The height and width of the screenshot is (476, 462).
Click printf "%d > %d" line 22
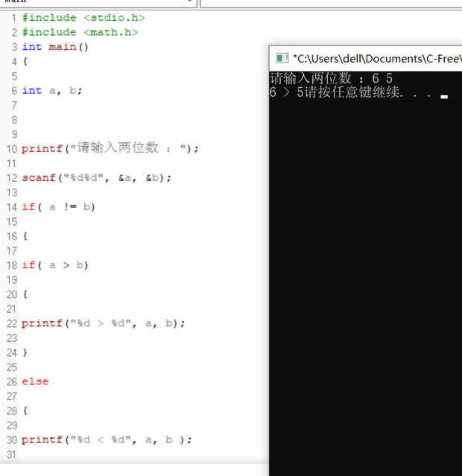pos(104,323)
